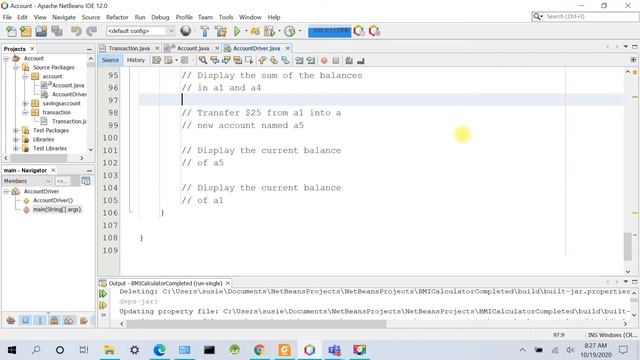Viewport: 640px width, 360px height.
Task: Open the Profile Project dropdown arrow
Action: tap(300, 31)
